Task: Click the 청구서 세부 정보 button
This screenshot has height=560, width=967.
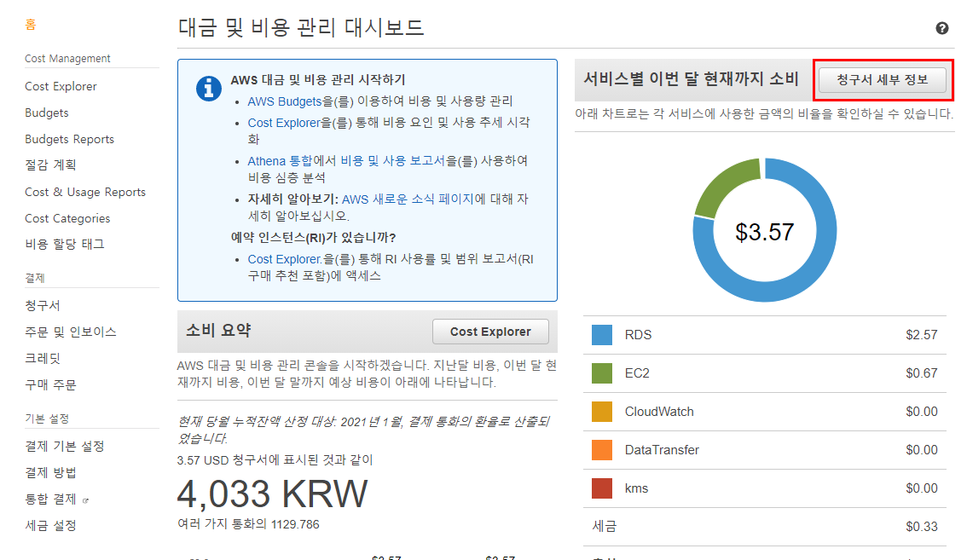Action: click(882, 79)
